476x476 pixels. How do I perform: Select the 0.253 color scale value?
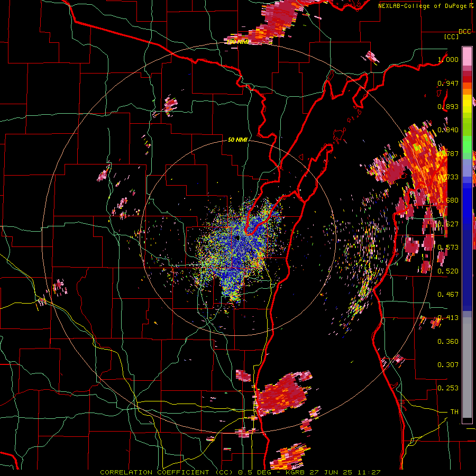[448, 388]
